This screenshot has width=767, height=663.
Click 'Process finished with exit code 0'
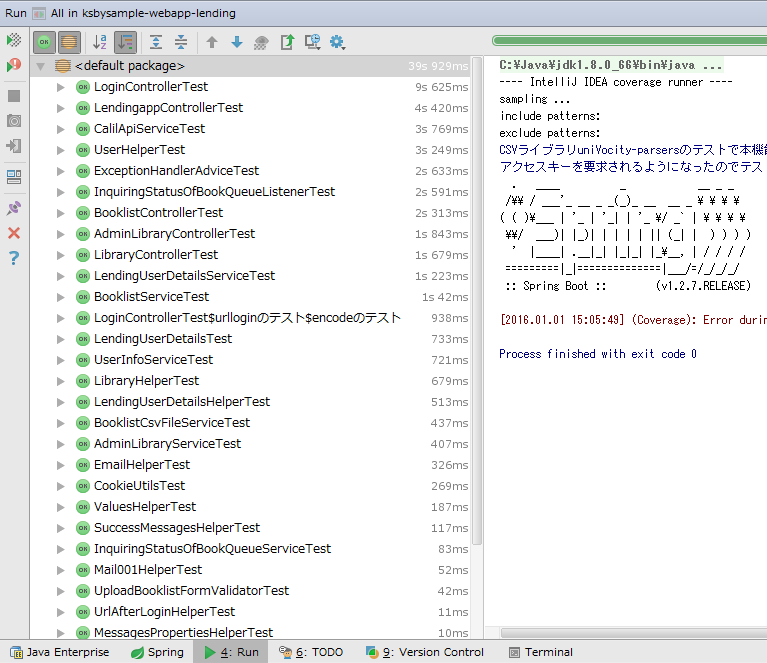pyautogui.click(x=598, y=354)
